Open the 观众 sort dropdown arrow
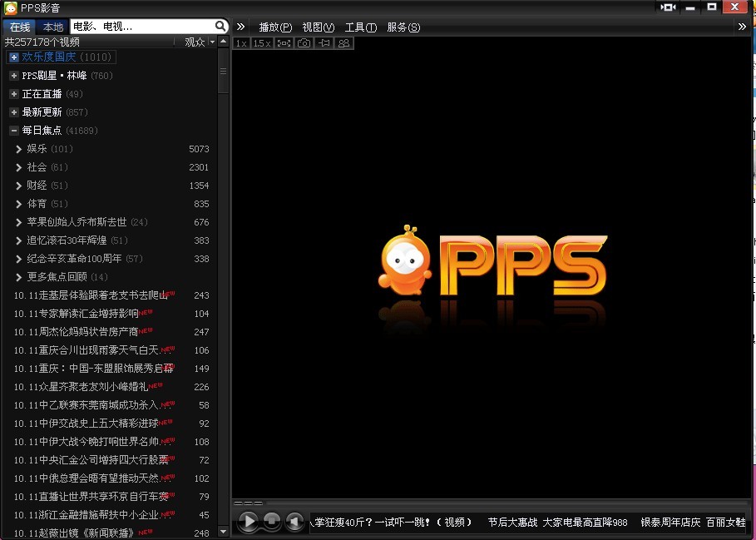The width and height of the screenshot is (756, 540). click(x=212, y=42)
